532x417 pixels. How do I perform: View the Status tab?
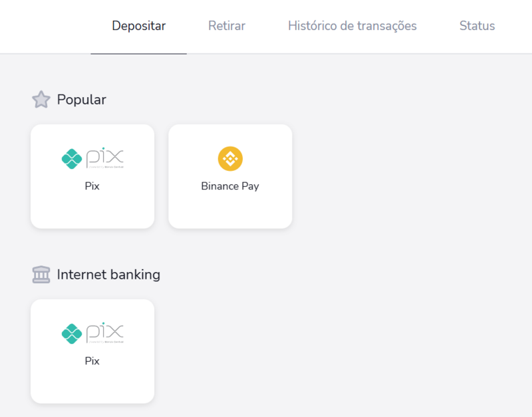[x=476, y=26]
